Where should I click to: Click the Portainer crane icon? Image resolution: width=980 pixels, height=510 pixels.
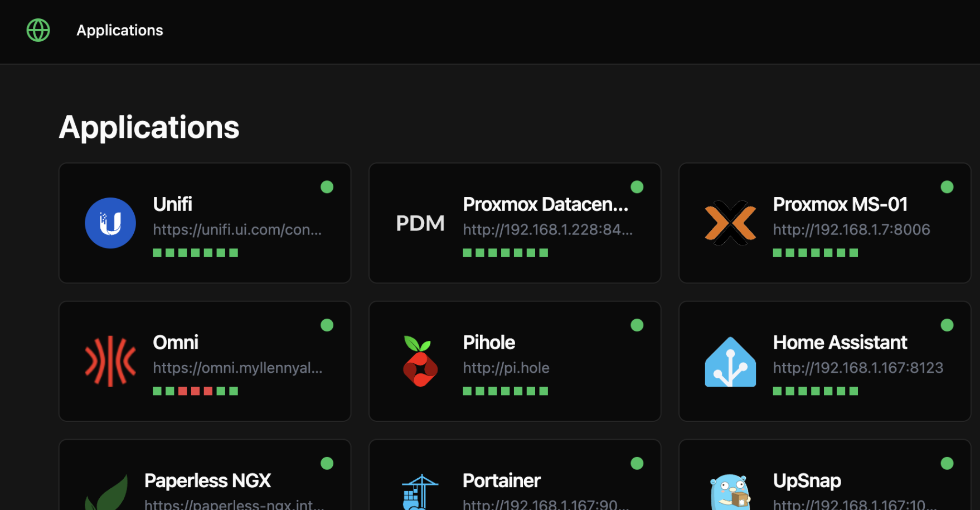coord(420,492)
